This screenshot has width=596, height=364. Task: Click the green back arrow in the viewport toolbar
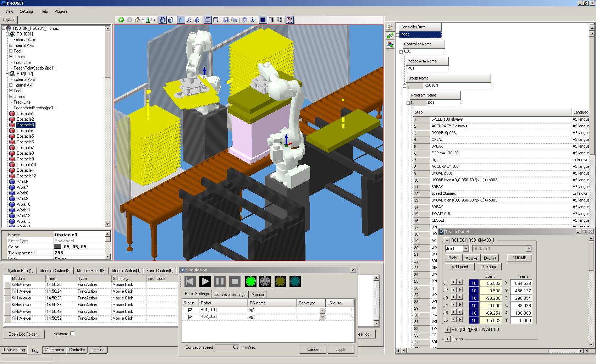pos(121,20)
